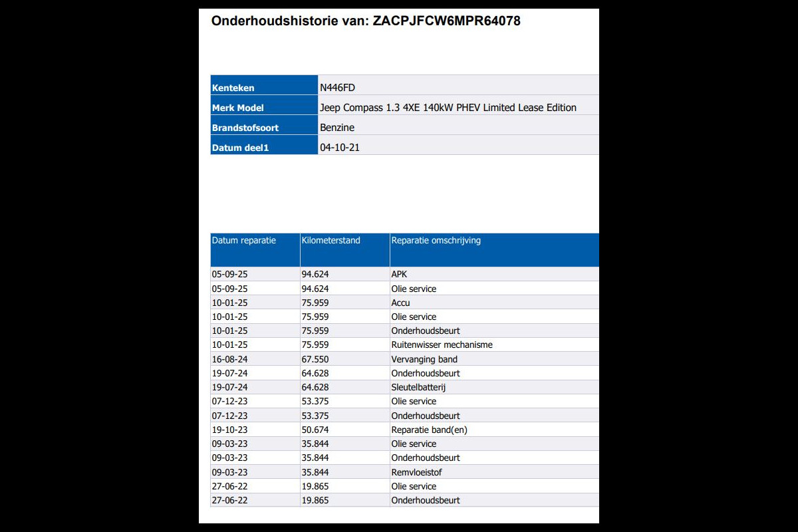Click the 67.550 kilometer reading
Screen dimensions: 798x532
[x=315, y=359]
